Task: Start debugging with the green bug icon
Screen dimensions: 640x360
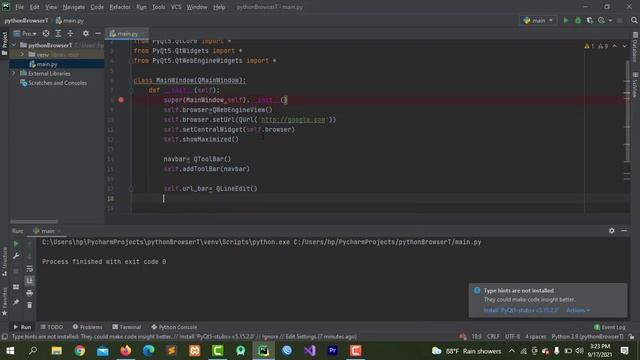Action: tap(578, 20)
